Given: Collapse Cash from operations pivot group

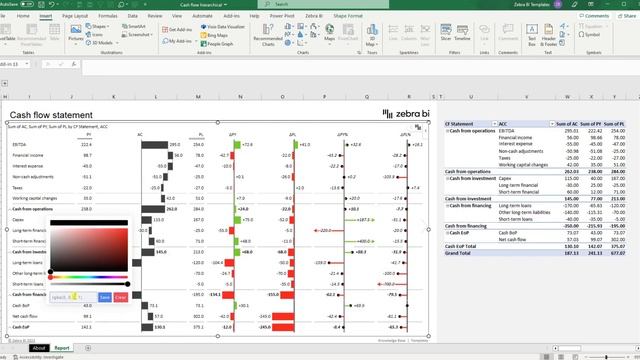Looking at the screenshot, I should [447, 131].
